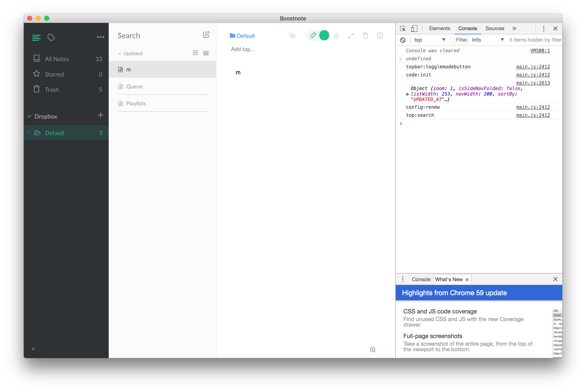The image size is (586, 392).
Task: Open the main.js:2613 source link
Action: pos(533,83)
